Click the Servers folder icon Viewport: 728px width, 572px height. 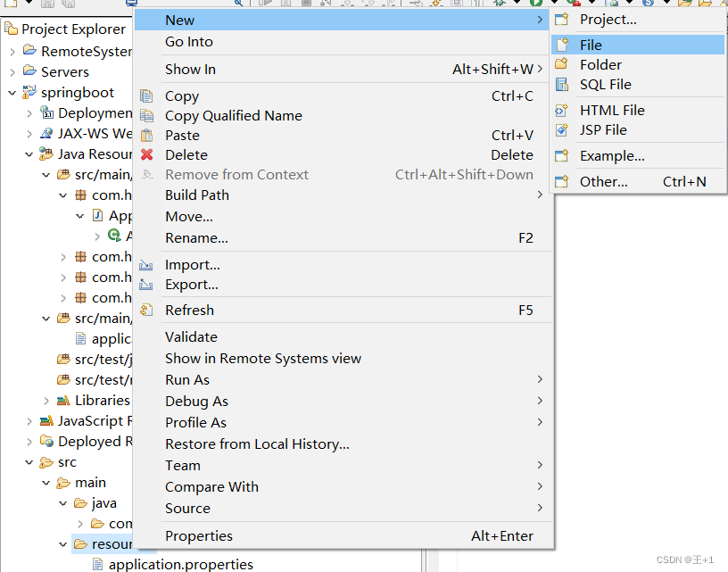(29, 71)
